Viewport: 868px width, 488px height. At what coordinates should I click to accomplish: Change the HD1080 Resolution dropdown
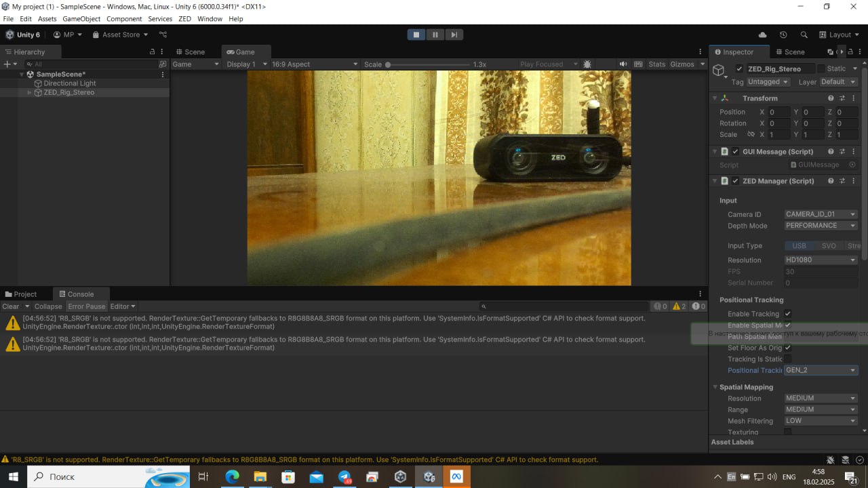[821, 260]
